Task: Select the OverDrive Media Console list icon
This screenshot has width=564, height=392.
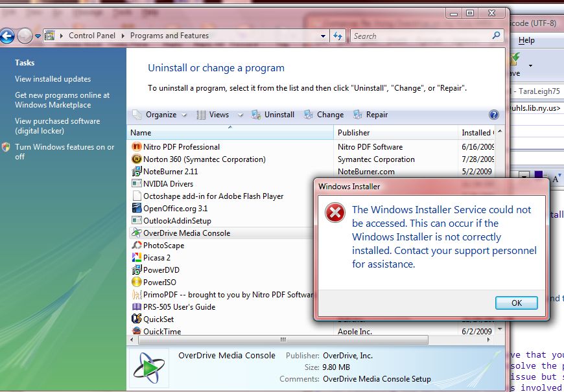Action: (x=137, y=233)
